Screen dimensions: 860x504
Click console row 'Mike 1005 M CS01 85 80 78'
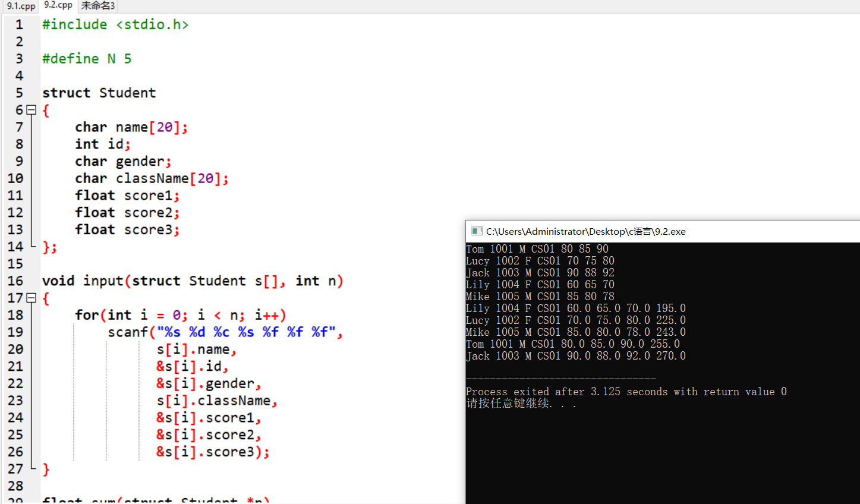pyautogui.click(x=540, y=297)
